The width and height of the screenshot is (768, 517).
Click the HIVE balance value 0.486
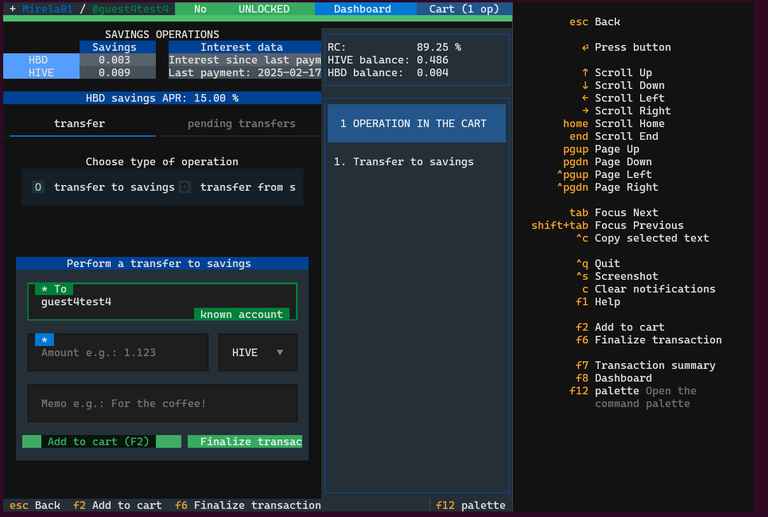click(x=432, y=60)
